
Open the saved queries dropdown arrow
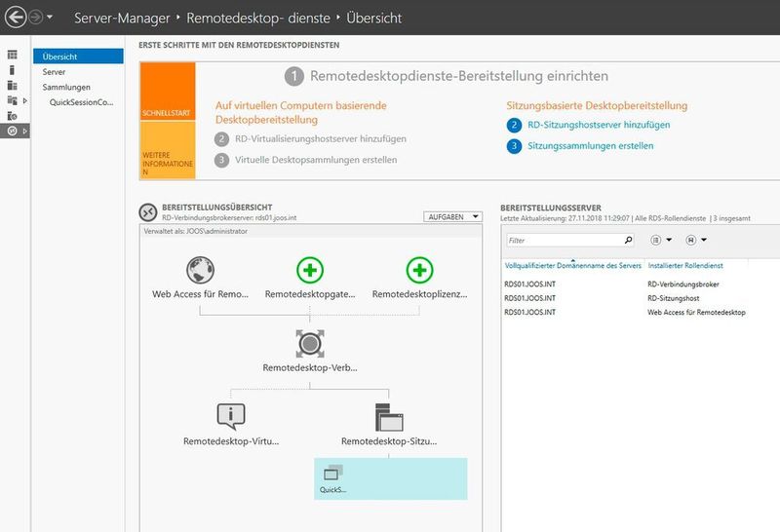point(704,240)
